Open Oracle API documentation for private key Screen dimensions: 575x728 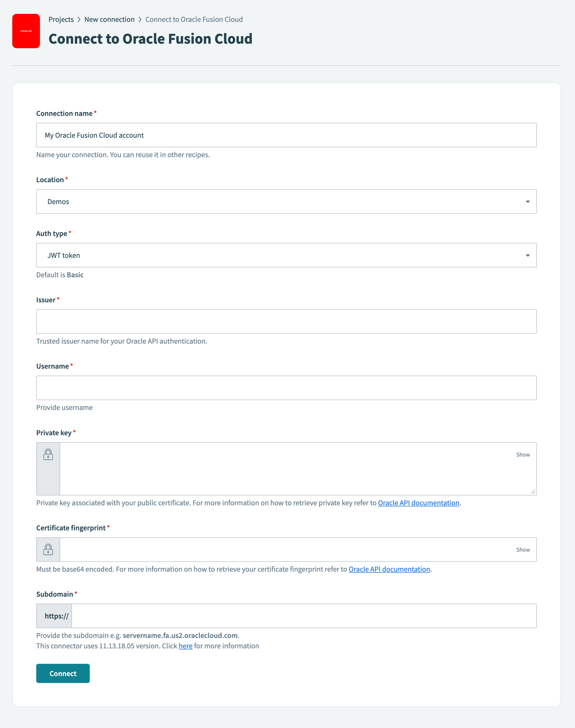click(418, 503)
